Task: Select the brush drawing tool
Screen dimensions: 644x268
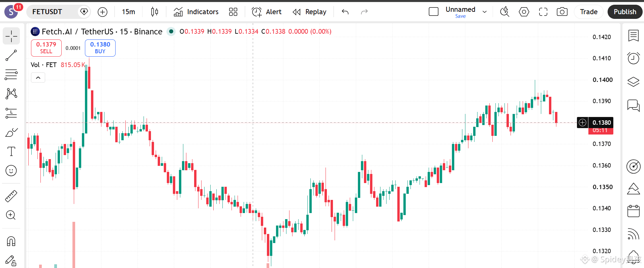Action: tap(11, 132)
